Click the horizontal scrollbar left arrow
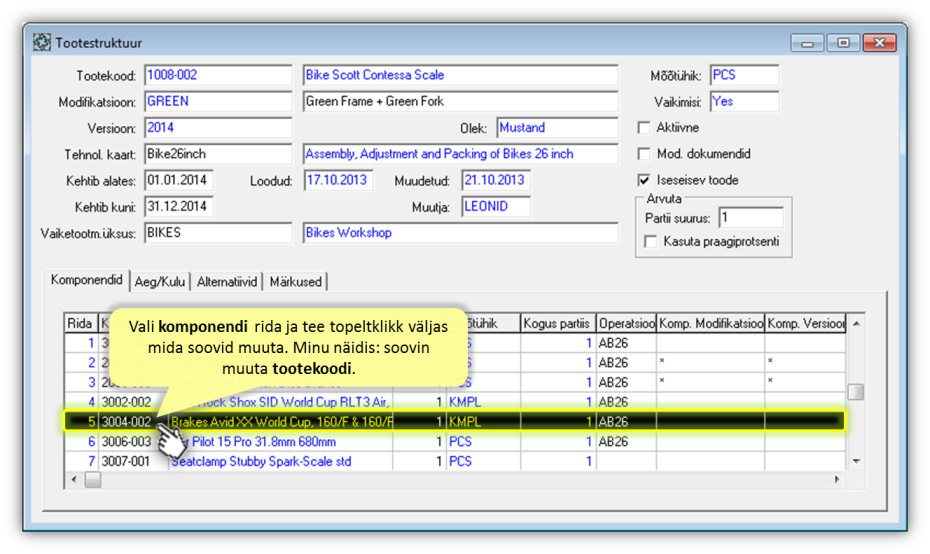Viewport: 930px width, 554px height. coord(74,479)
